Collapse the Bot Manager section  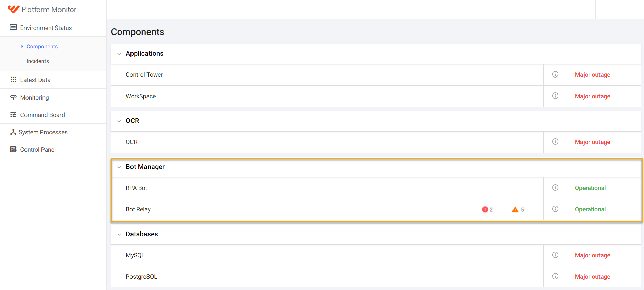coord(119,167)
